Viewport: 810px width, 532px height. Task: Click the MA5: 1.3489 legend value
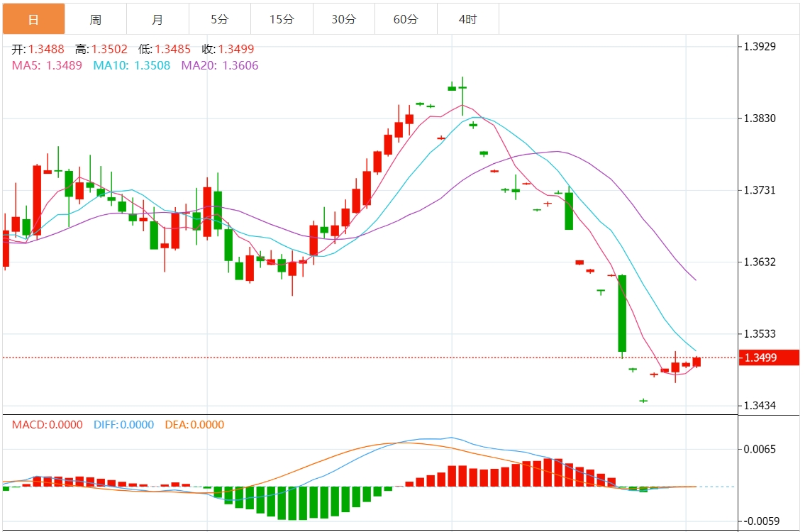[x=47, y=65]
